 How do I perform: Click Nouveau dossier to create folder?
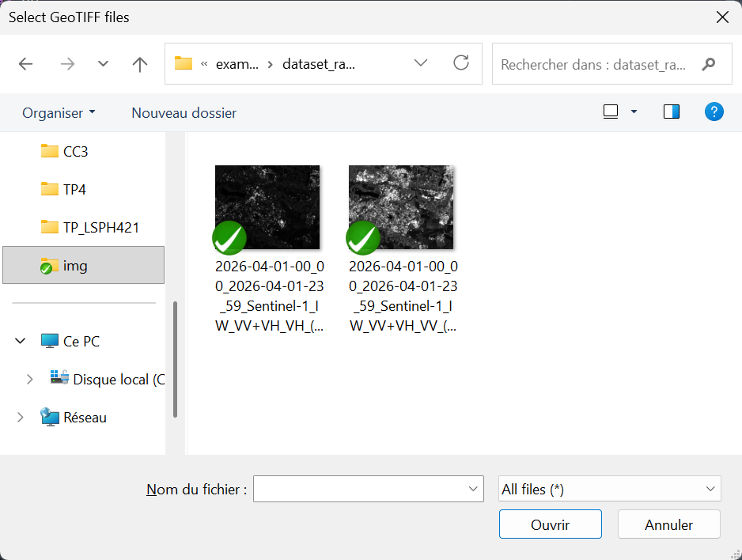point(184,113)
